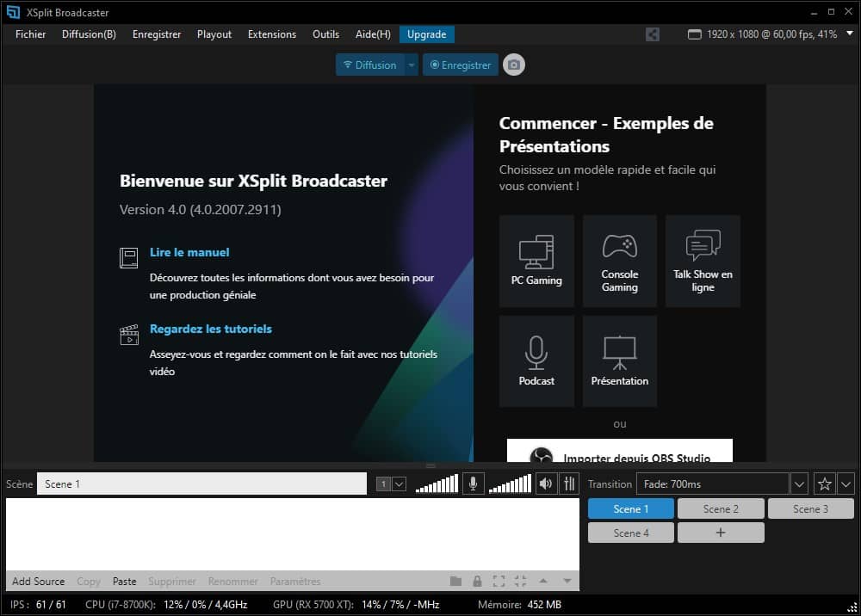861x616 pixels.
Task: Click the Enregistrer record button
Action: [x=461, y=65]
